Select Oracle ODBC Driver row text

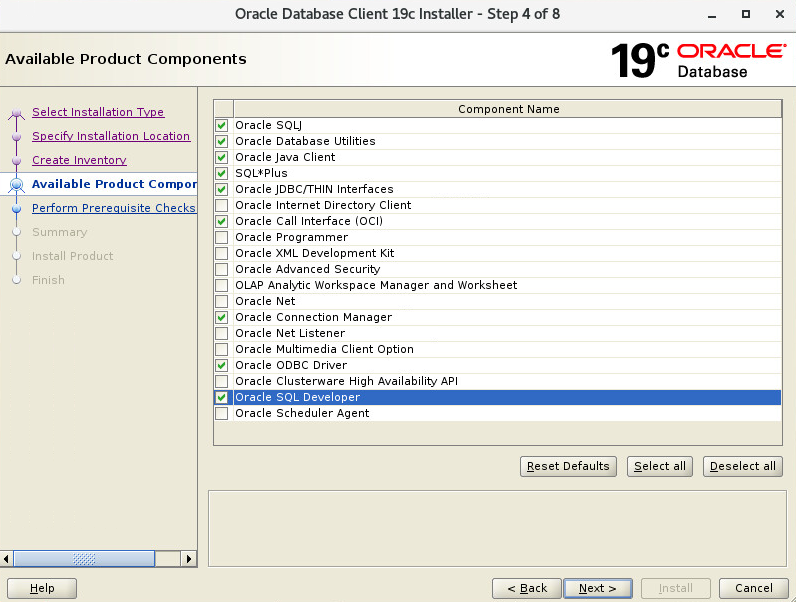(291, 365)
